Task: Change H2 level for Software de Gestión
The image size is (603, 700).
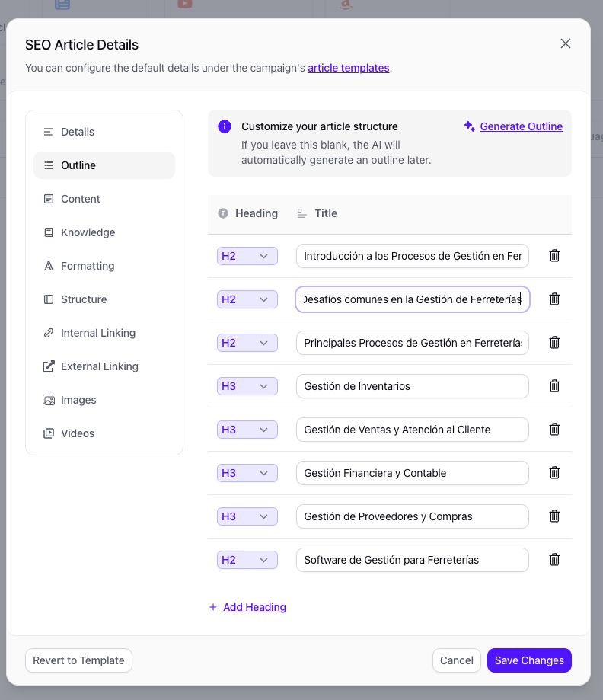Action: pyautogui.click(x=247, y=559)
